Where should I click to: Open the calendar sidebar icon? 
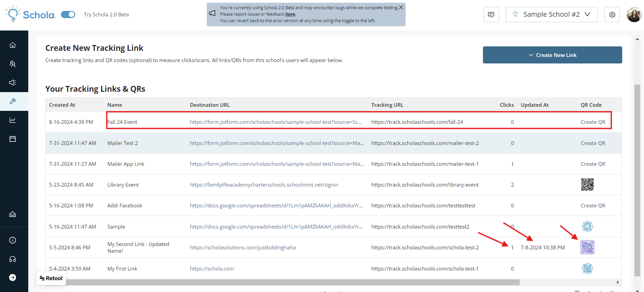[x=13, y=139]
